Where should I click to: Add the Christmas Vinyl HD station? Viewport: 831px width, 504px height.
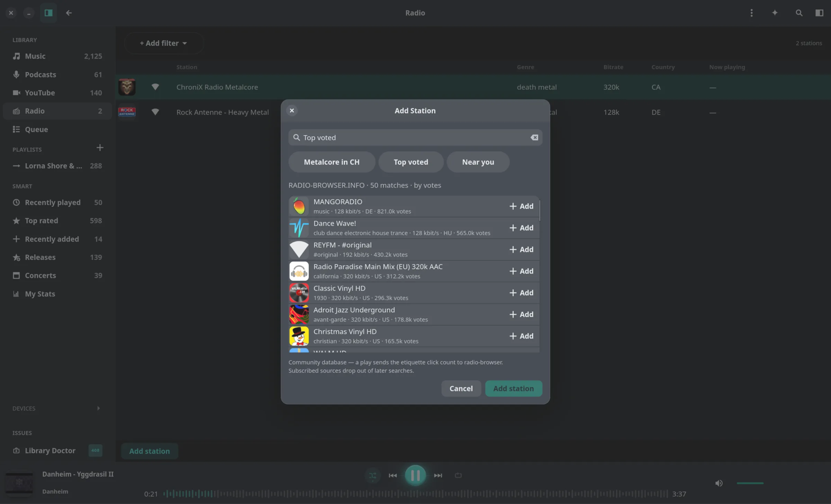click(x=521, y=336)
